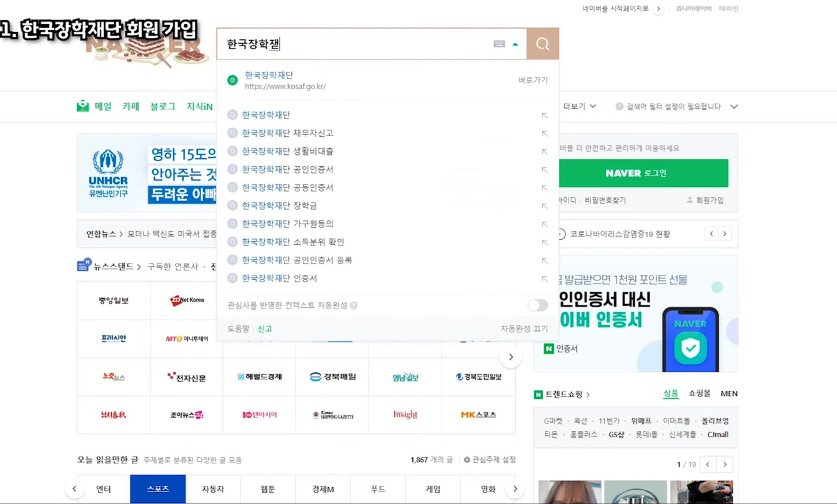Expand the 더보기 menu

580,106
